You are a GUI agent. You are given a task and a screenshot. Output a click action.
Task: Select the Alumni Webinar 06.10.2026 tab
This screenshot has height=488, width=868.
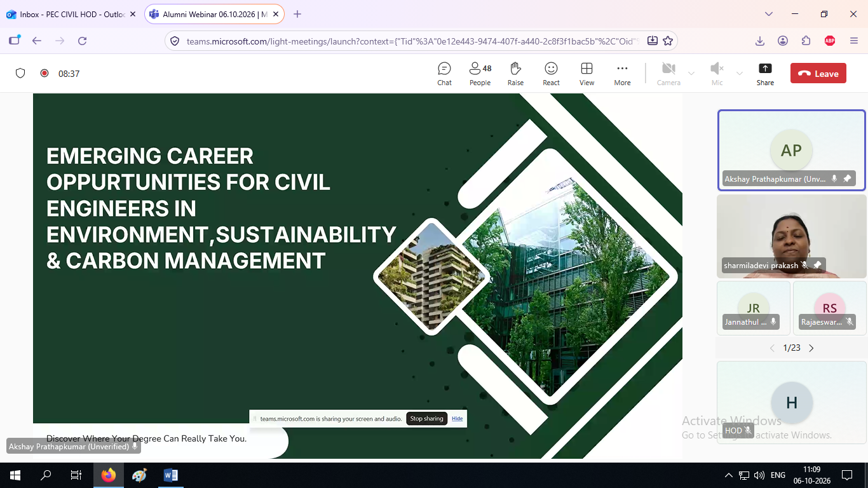coord(214,14)
